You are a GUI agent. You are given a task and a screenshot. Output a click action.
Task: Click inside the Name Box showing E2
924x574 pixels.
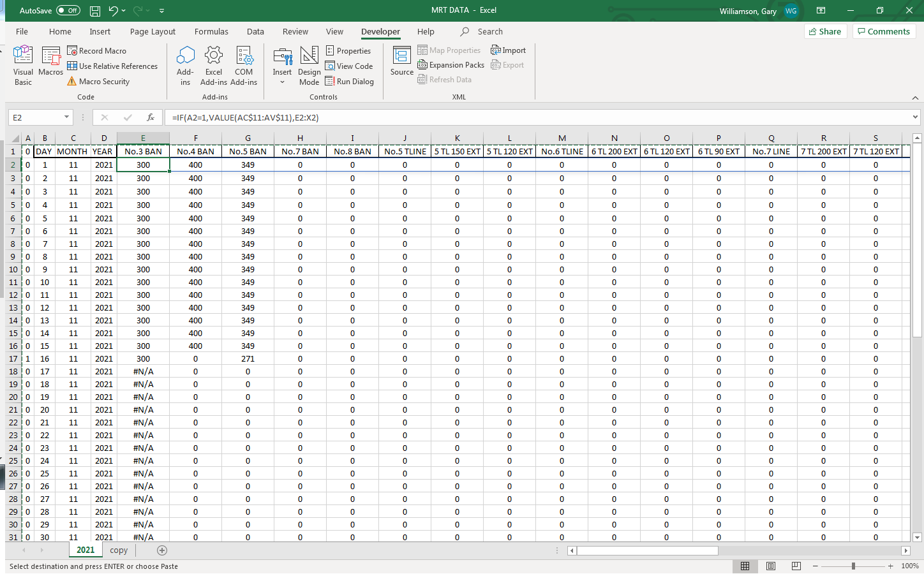[x=35, y=117]
